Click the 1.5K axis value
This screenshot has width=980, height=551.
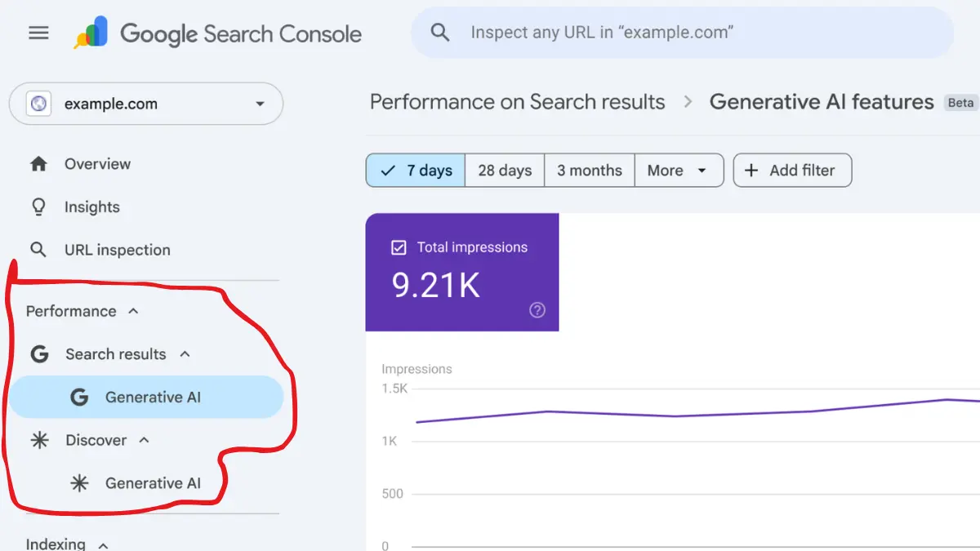(x=394, y=389)
